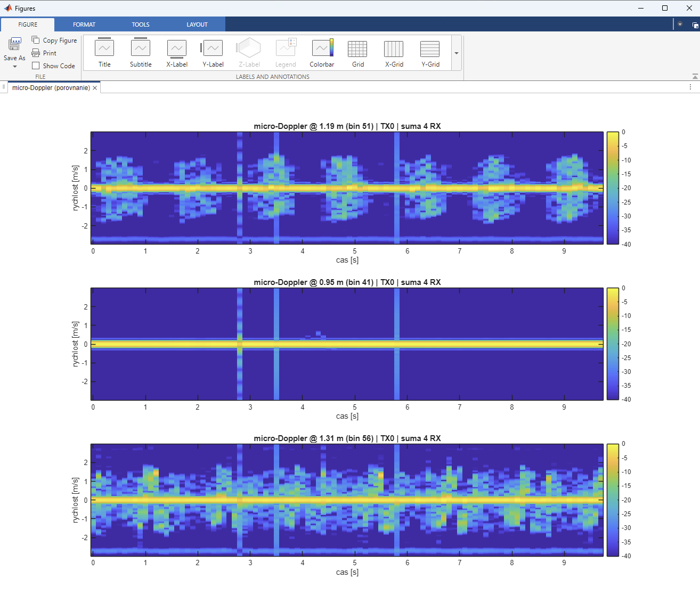
Task: Click the Print button
Action: click(x=44, y=53)
